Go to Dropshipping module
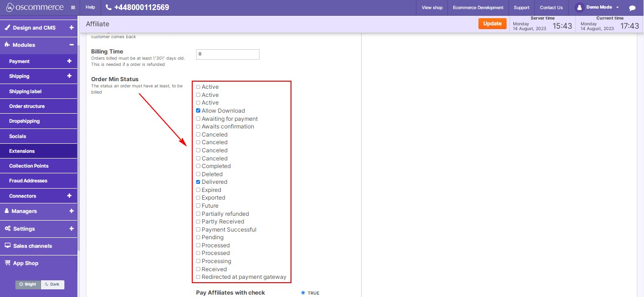This screenshot has width=644, height=297. pyautogui.click(x=39, y=121)
